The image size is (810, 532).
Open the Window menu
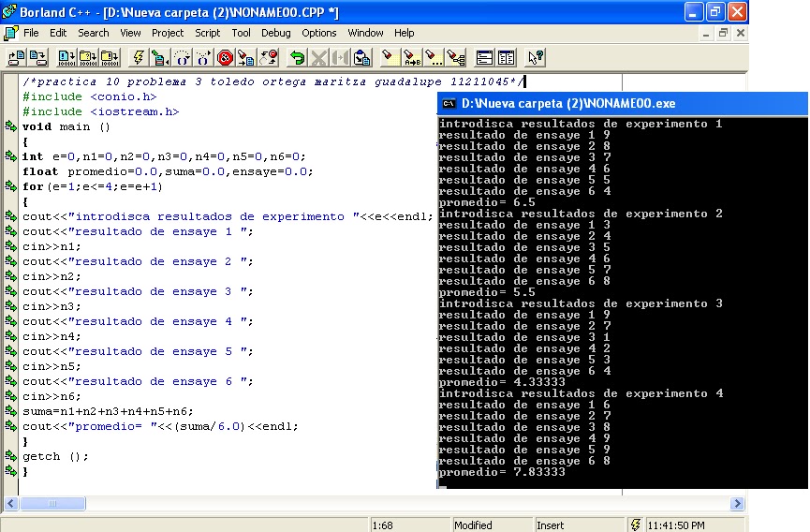(x=365, y=33)
